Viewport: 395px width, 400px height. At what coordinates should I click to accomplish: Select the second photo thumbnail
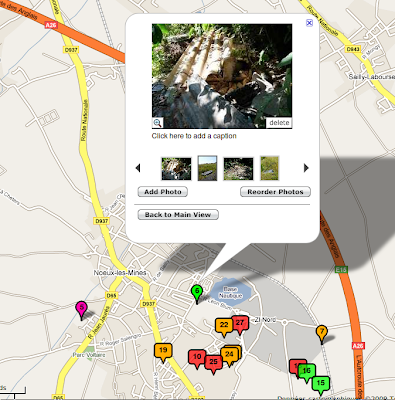click(207, 168)
